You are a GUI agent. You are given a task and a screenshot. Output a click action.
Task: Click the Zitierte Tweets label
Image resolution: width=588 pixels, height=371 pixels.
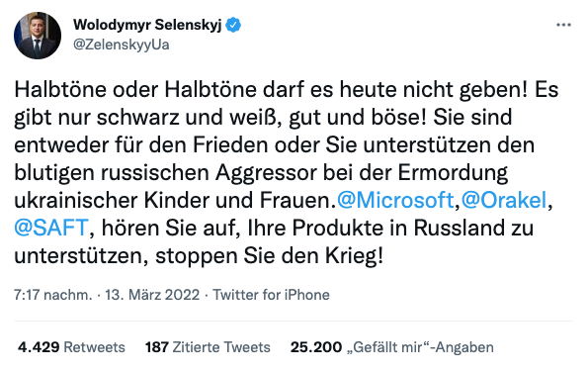[221, 347]
